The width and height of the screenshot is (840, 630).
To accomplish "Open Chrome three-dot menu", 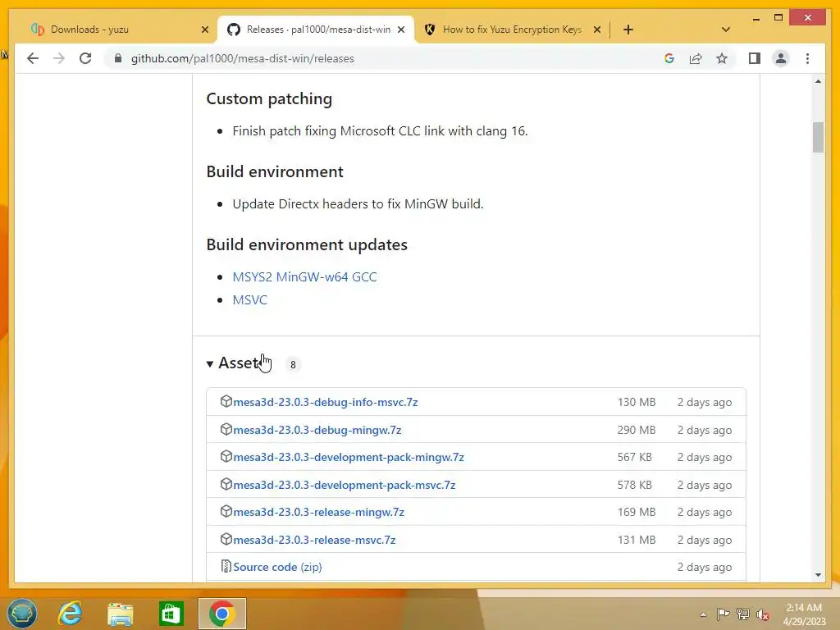I will [x=807, y=58].
